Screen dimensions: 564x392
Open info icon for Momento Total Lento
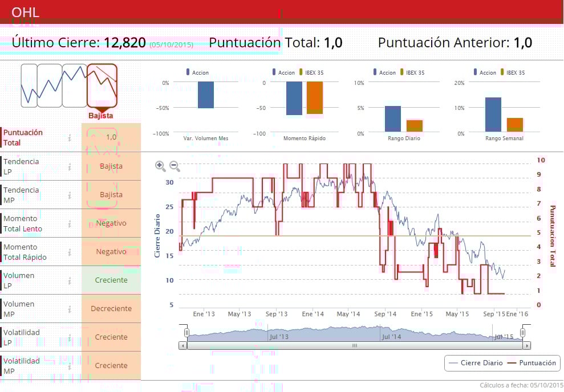[70, 224]
